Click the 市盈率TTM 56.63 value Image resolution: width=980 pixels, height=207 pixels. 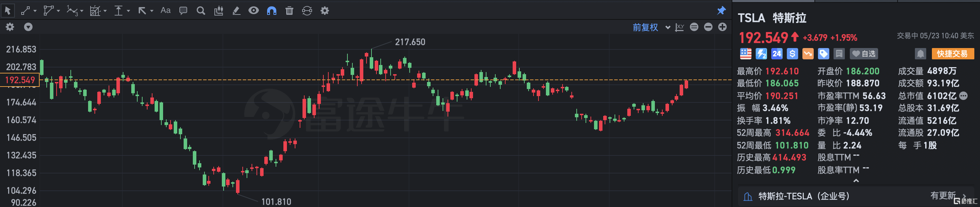(x=874, y=96)
